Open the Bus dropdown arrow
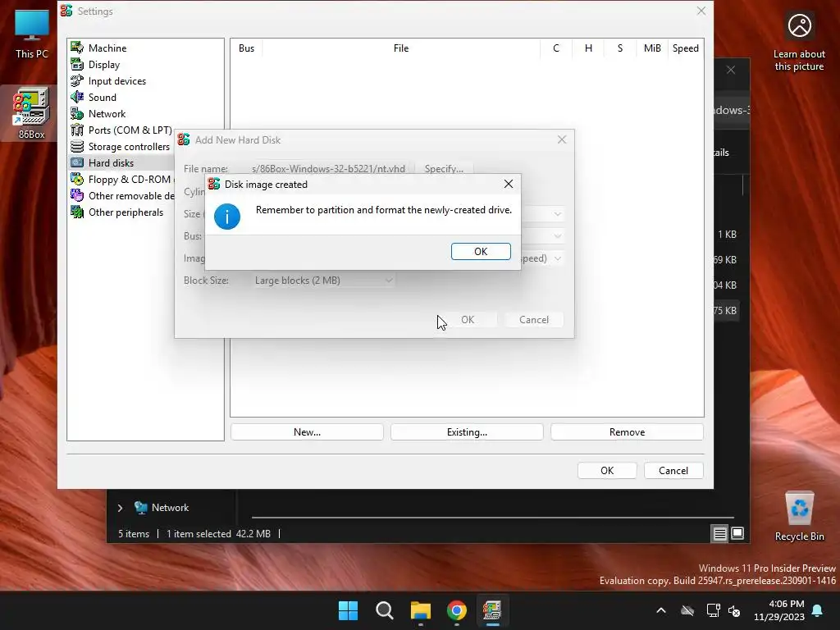The width and height of the screenshot is (840, 630). [x=557, y=235]
